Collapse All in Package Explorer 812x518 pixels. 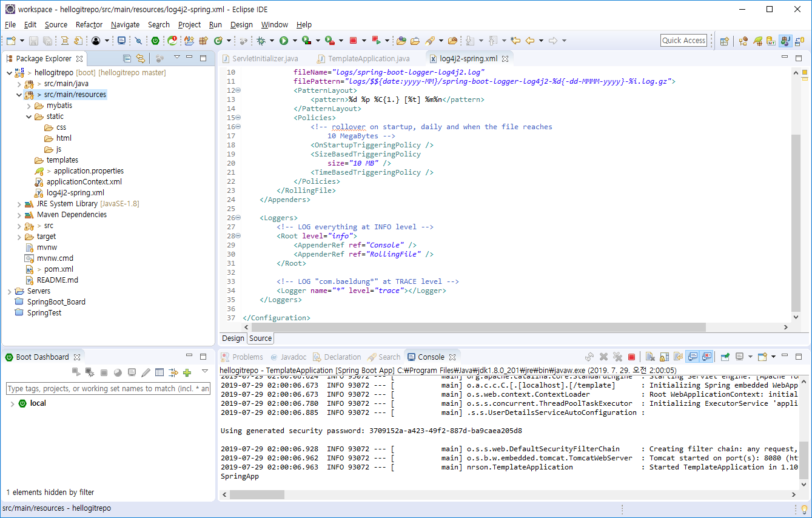pyautogui.click(x=127, y=58)
